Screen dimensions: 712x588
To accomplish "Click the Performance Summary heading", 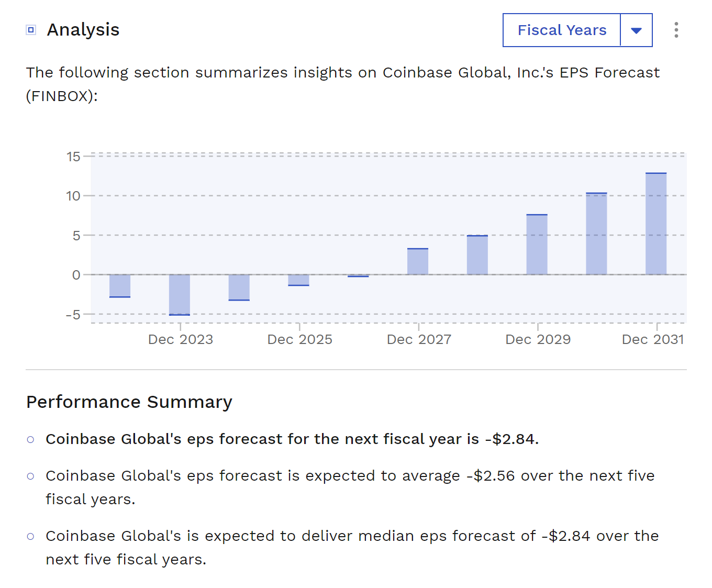I will click(129, 402).
